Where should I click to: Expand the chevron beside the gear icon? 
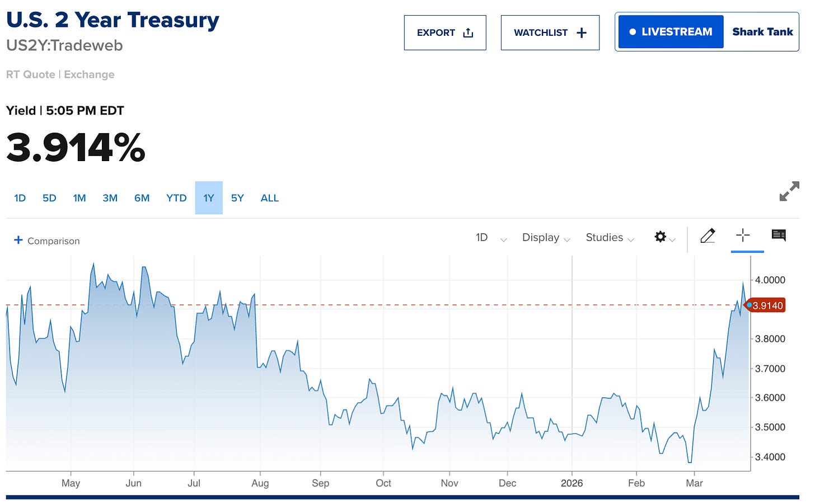coord(672,239)
